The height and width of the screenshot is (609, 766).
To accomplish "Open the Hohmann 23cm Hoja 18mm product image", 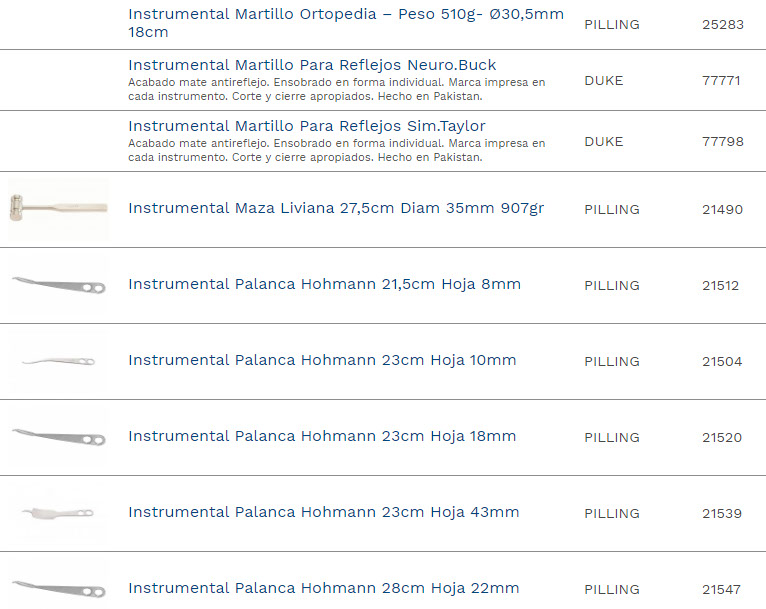I will tap(58, 437).
